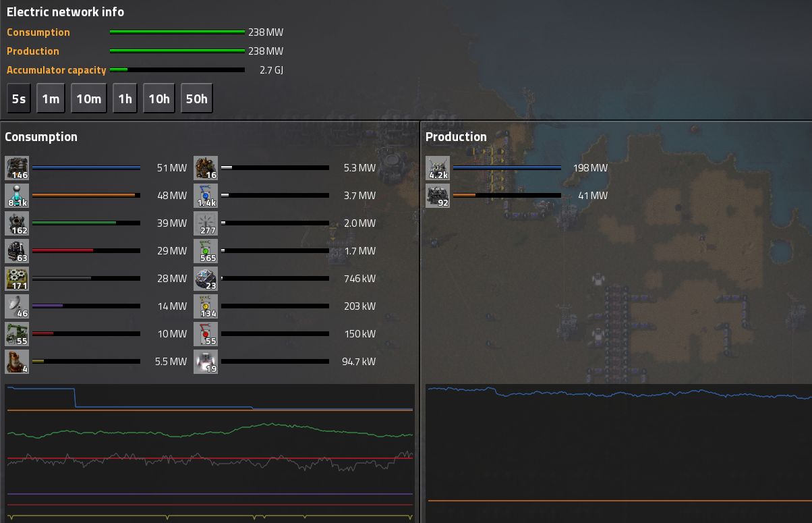Click the blue 51 MW consumption bar
812x523 pixels.
[x=86, y=168]
